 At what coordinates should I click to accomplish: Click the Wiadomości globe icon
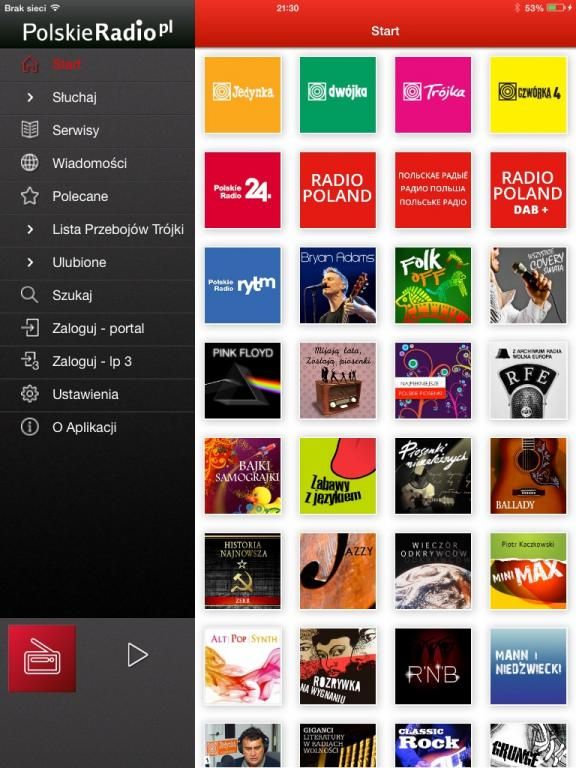click(30, 163)
